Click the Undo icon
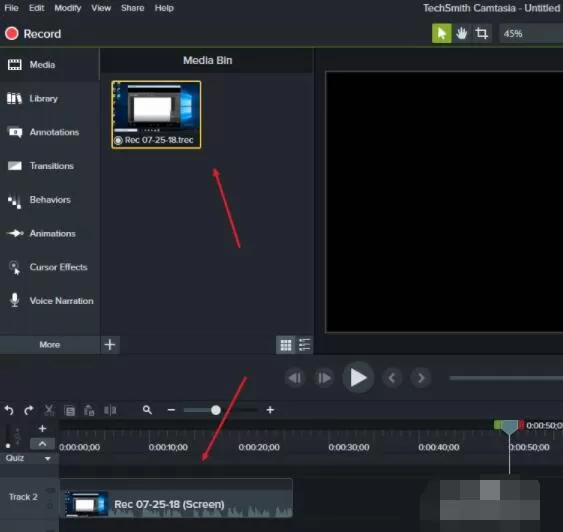This screenshot has width=563, height=532. [x=9, y=410]
